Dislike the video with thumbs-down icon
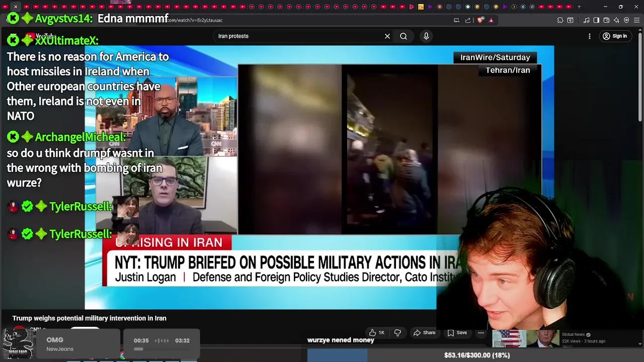Viewport: 644px width, 362px height. point(397,333)
